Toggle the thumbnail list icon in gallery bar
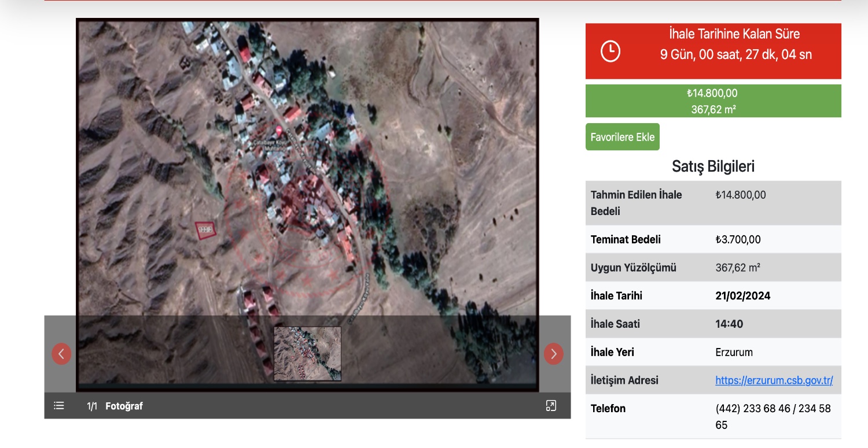The width and height of the screenshot is (868, 448). 59,406
